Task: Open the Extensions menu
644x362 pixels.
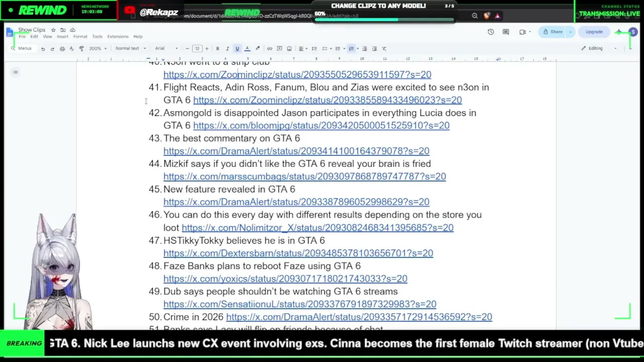Action: pos(118,37)
